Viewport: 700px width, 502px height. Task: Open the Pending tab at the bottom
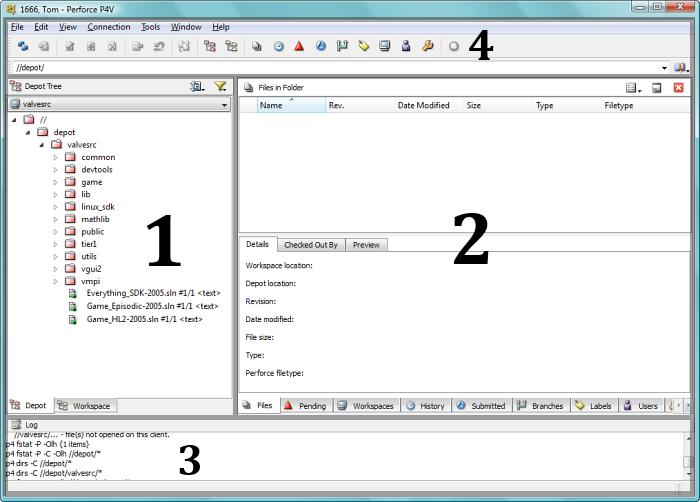(x=307, y=406)
